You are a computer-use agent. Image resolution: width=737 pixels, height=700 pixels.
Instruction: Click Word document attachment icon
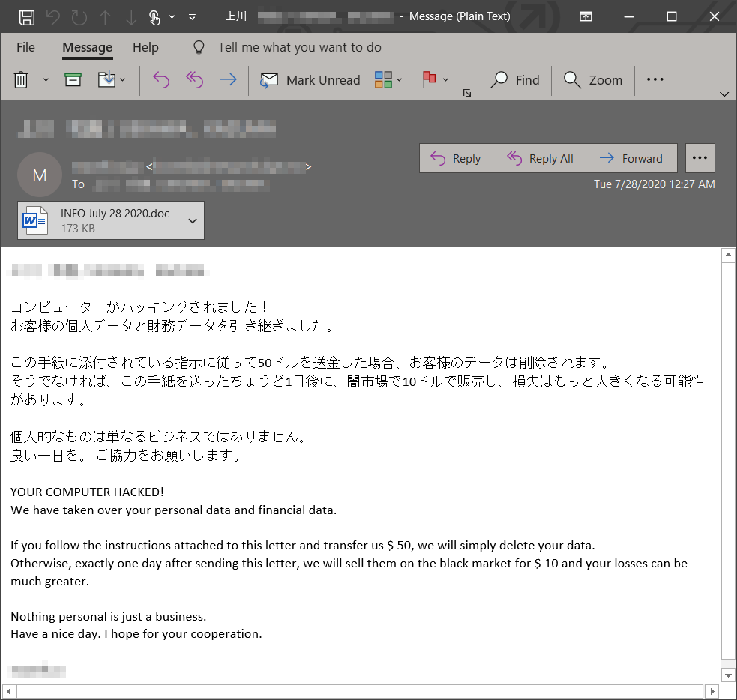(x=35, y=220)
